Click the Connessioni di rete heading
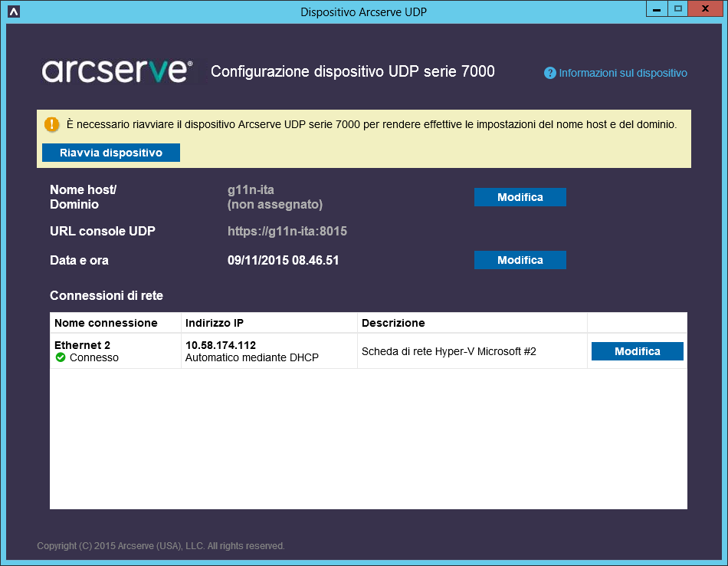The width and height of the screenshot is (728, 566). (107, 295)
